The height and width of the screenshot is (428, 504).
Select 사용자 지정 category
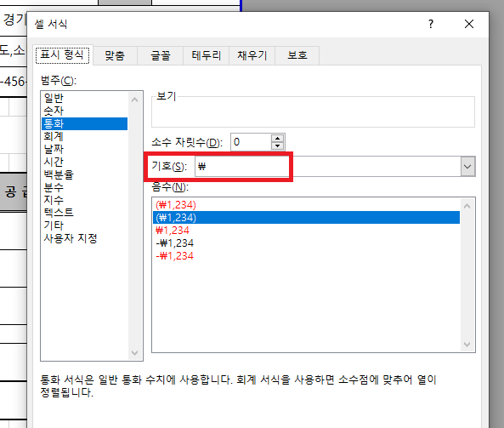point(85,238)
